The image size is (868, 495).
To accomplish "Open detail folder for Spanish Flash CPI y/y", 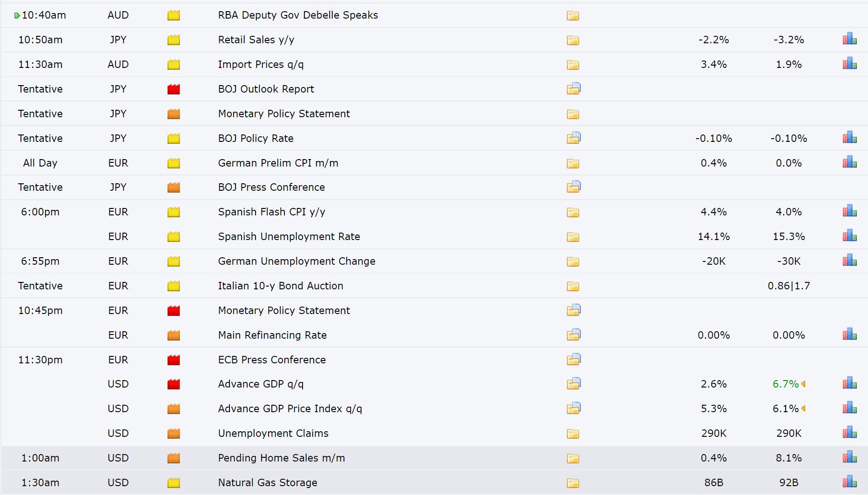I will coord(573,212).
